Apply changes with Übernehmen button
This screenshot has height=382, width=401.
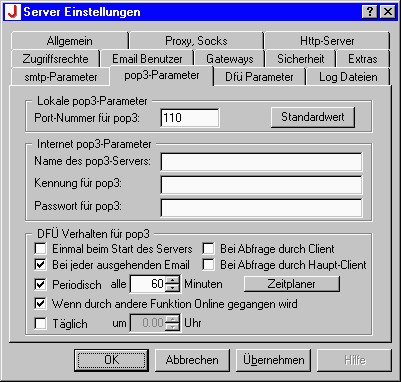click(x=273, y=360)
